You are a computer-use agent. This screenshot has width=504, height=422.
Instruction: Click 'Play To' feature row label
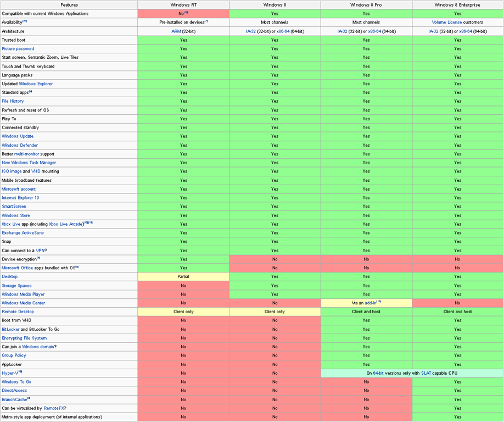click(9, 119)
